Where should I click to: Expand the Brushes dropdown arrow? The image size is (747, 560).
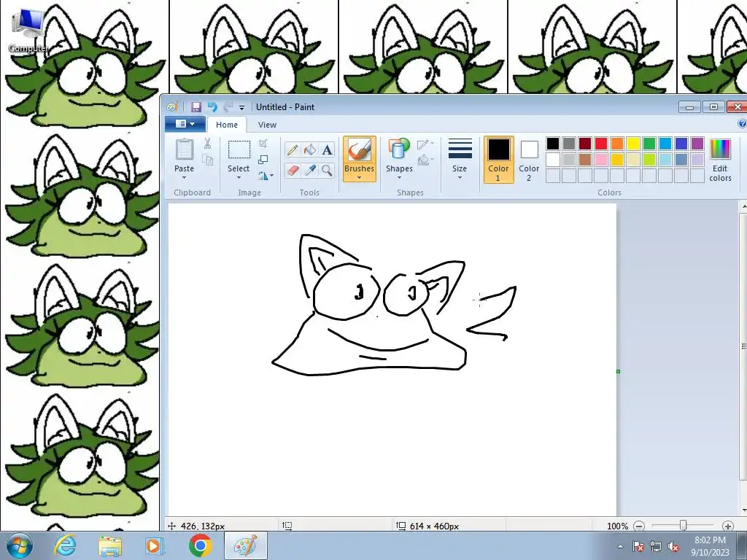[359, 178]
